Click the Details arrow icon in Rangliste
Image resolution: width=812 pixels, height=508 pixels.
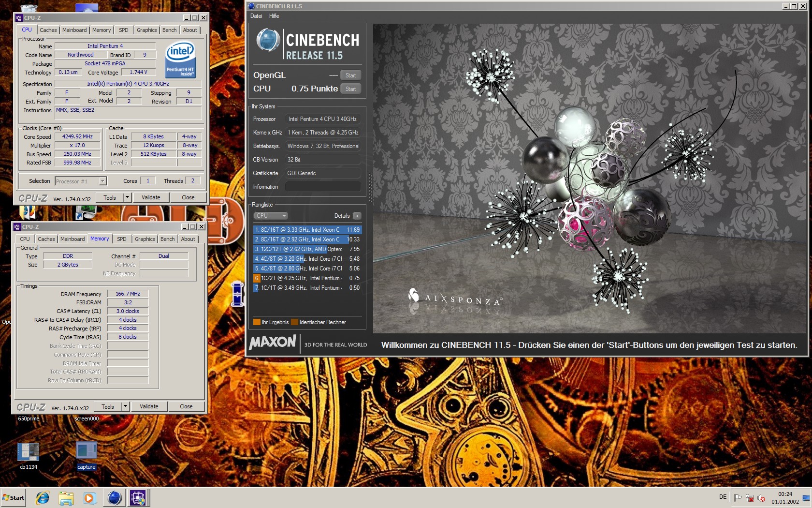click(357, 216)
